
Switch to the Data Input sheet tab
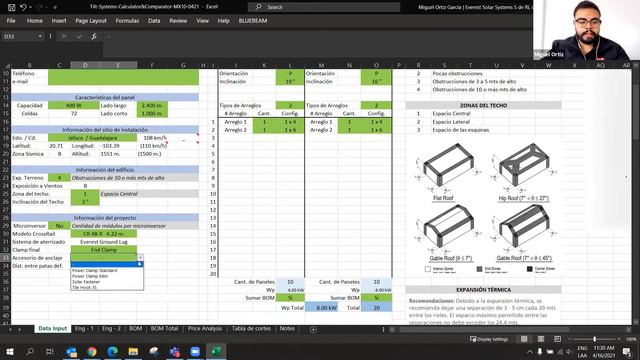(x=52, y=329)
